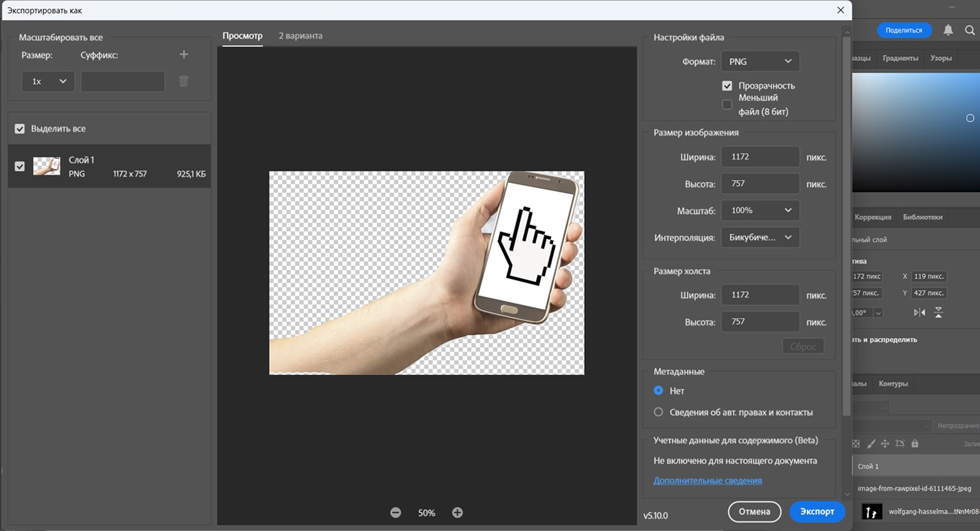Open the Интерполяция dropdown
980x531 pixels.
pyautogui.click(x=760, y=237)
